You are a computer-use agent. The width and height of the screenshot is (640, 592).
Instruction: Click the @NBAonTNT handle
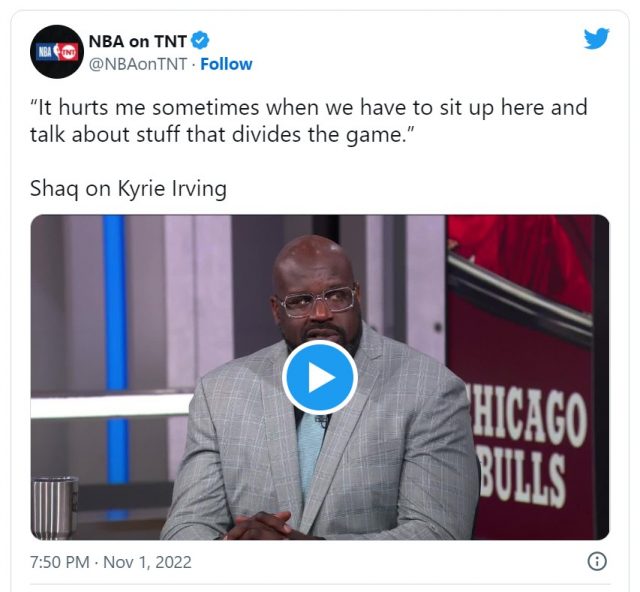coord(138,64)
